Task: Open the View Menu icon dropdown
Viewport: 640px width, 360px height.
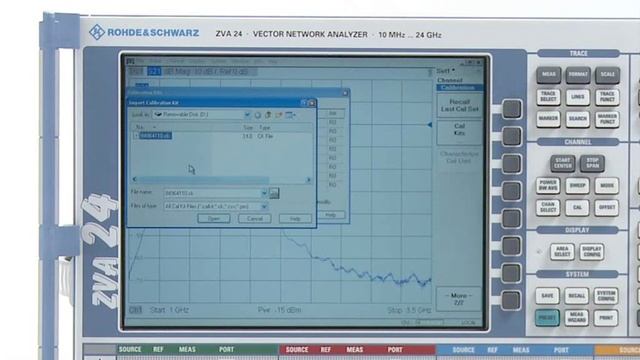Action: 291,116
